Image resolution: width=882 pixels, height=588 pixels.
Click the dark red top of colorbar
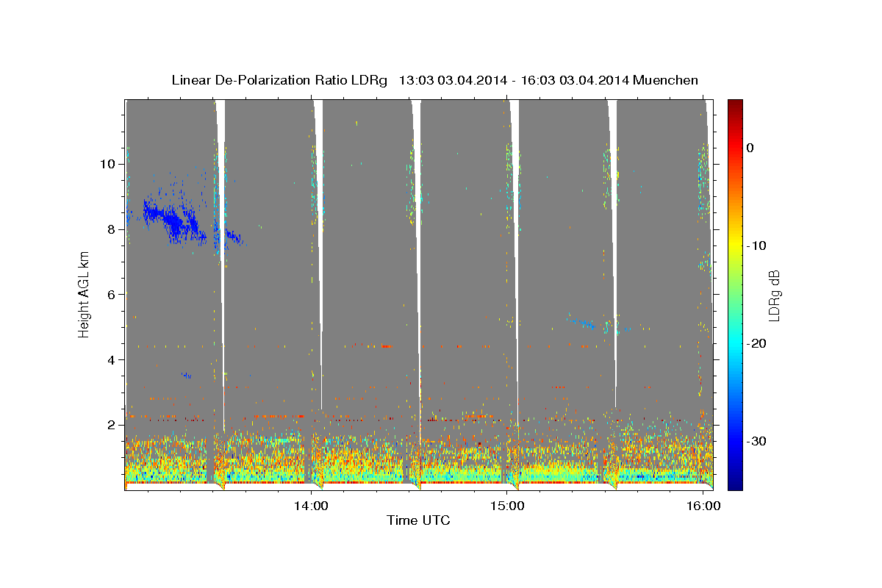(734, 104)
